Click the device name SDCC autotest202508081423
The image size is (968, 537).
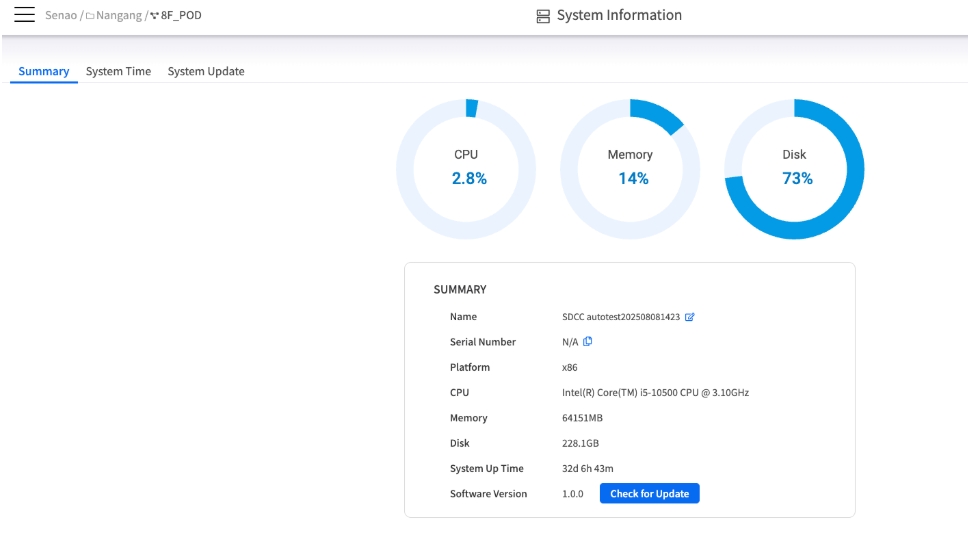(621, 317)
